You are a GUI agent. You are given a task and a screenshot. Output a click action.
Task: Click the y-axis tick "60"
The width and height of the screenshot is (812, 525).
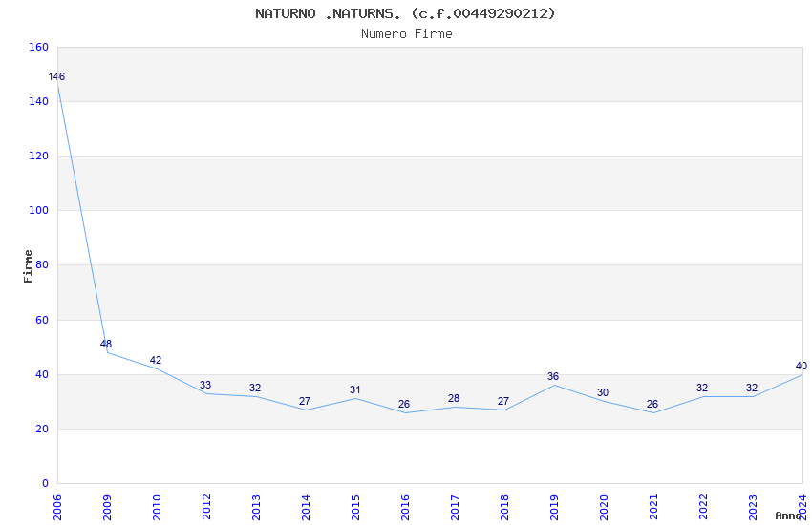pyautogui.click(x=42, y=320)
